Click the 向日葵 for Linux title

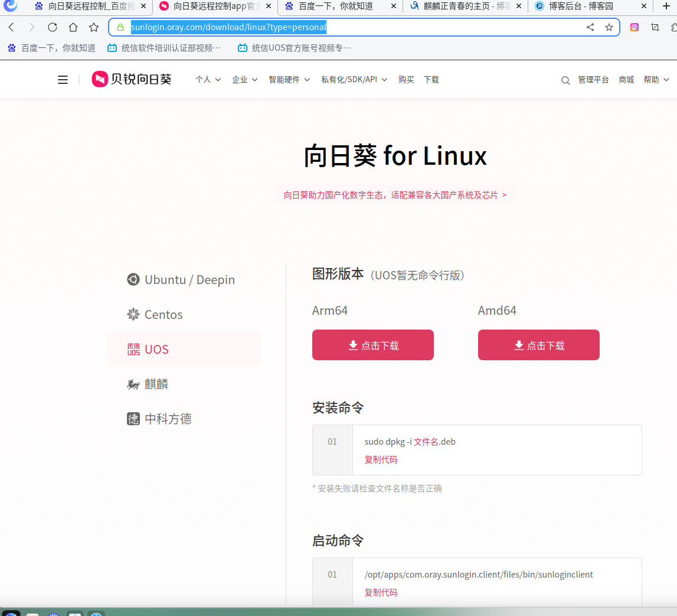pyautogui.click(x=395, y=156)
